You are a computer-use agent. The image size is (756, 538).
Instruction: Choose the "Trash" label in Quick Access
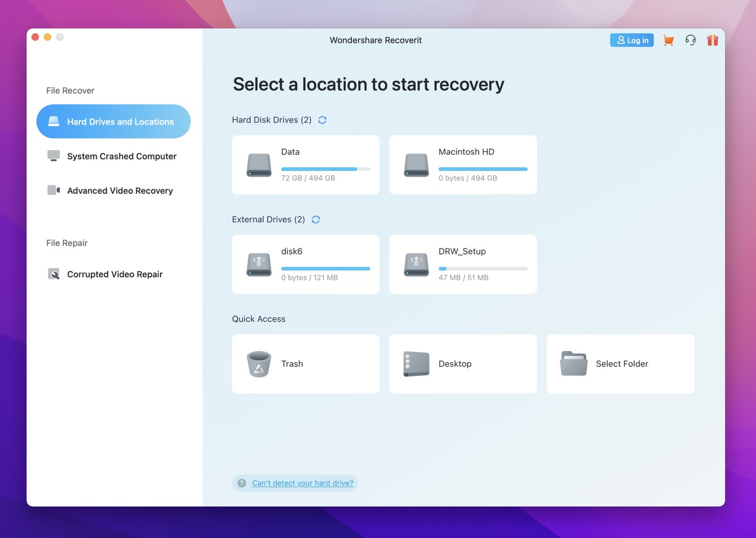[292, 364]
